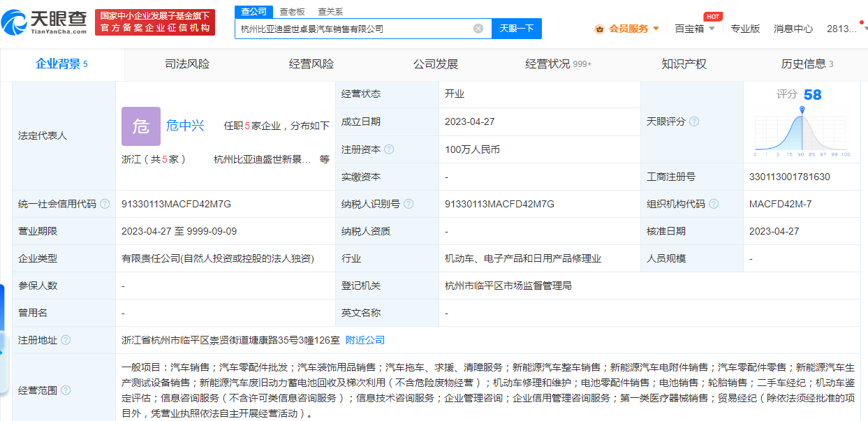Click 营业期限 value 2023-04-27 至 9999-09-09
The width and height of the screenshot is (868, 421).
tap(179, 231)
